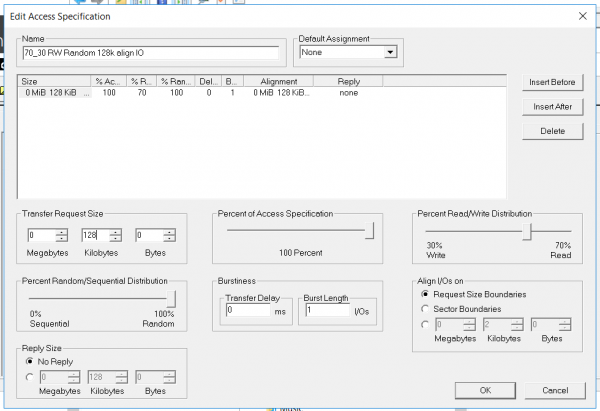
Task: Confirm the dialog with OK
Action: [x=485, y=389]
